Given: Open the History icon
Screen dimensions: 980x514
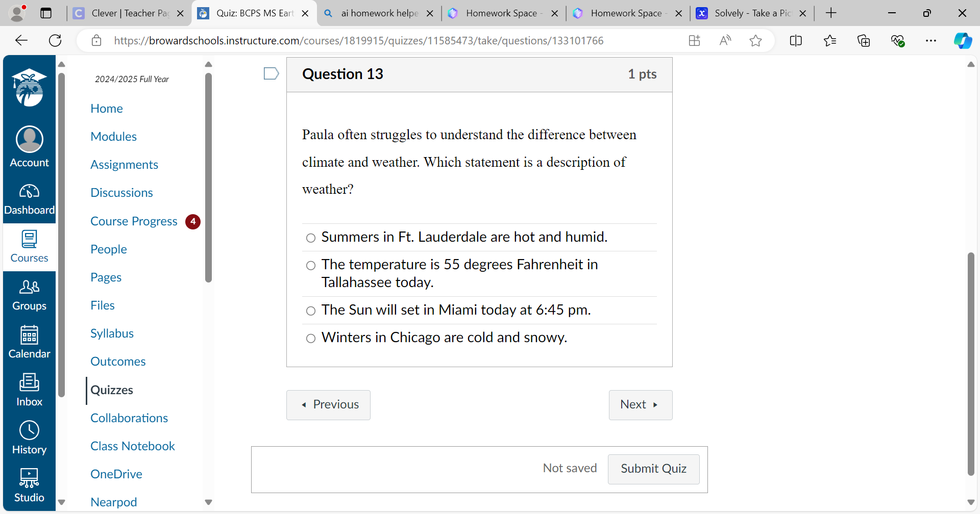Looking at the screenshot, I should 29,438.
